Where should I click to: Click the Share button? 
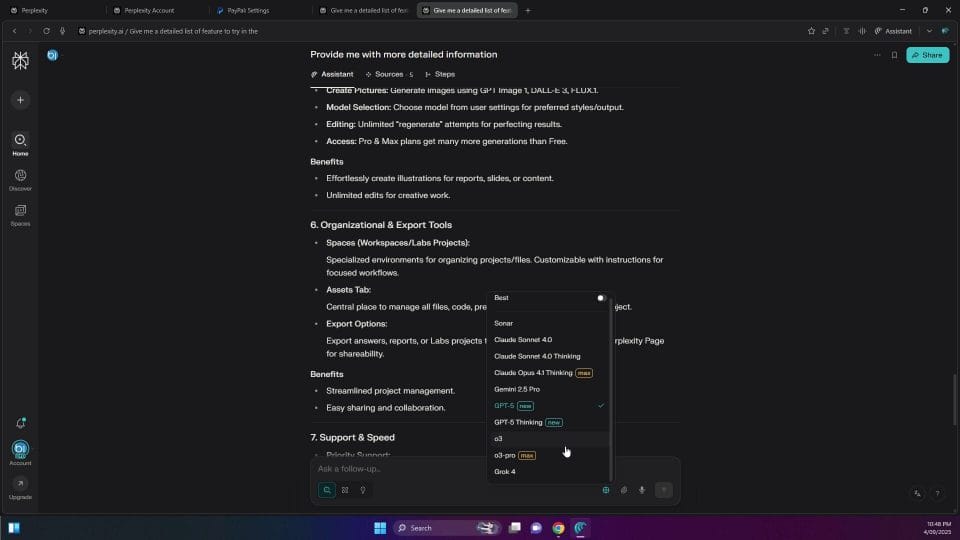[927, 55]
